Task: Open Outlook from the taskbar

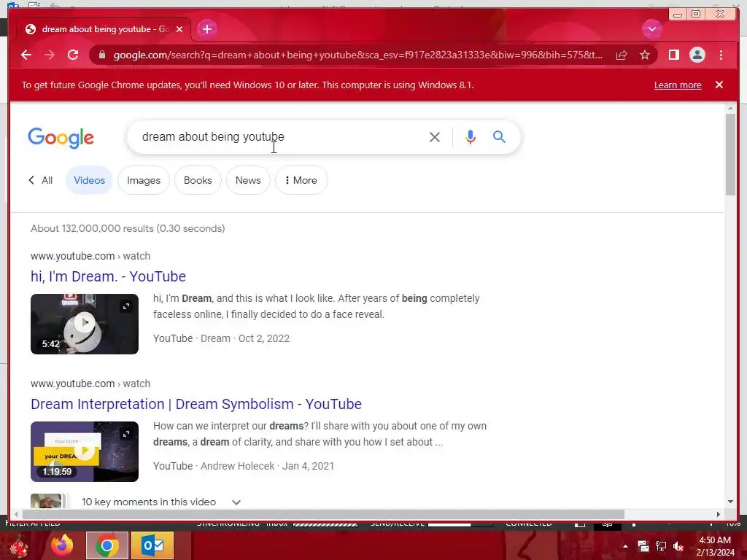Action: coord(152,545)
